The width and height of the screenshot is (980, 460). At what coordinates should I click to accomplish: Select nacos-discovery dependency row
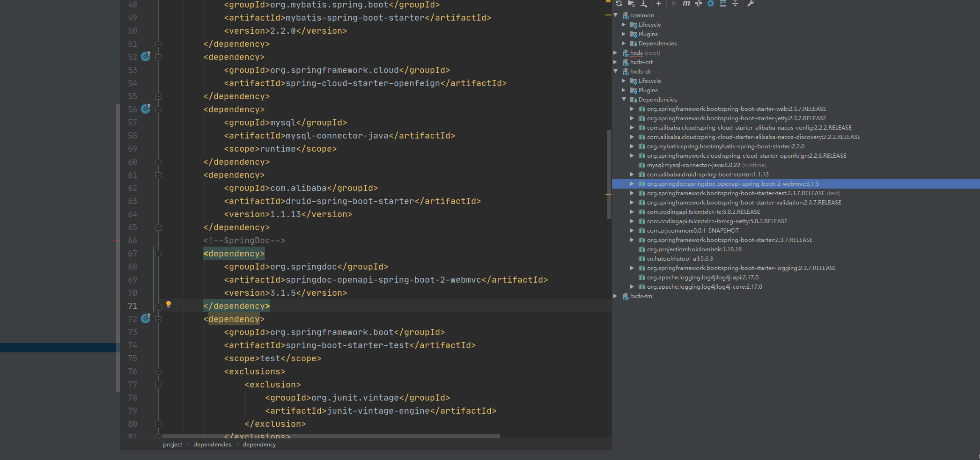click(753, 137)
